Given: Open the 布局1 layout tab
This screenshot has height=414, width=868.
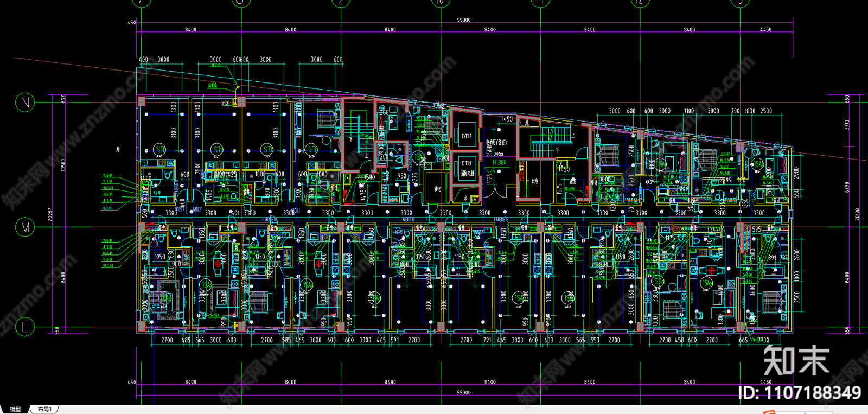Looking at the screenshot, I should tap(45, 409).
